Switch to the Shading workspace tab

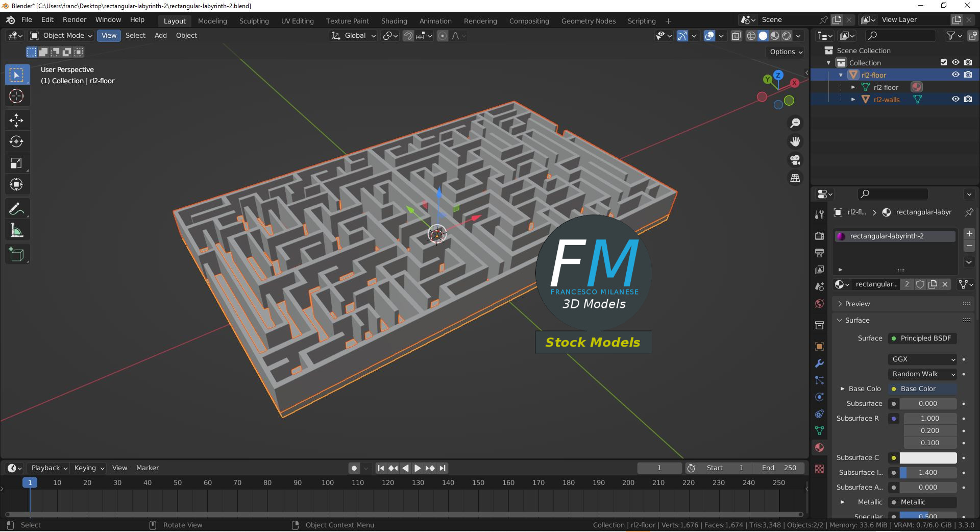pos(394,20)
